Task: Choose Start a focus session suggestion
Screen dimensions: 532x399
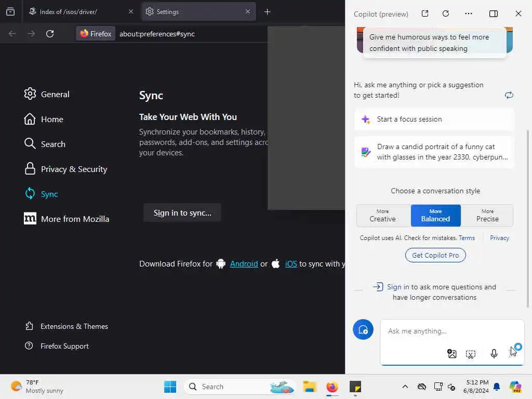Action: tap(434, 119)
